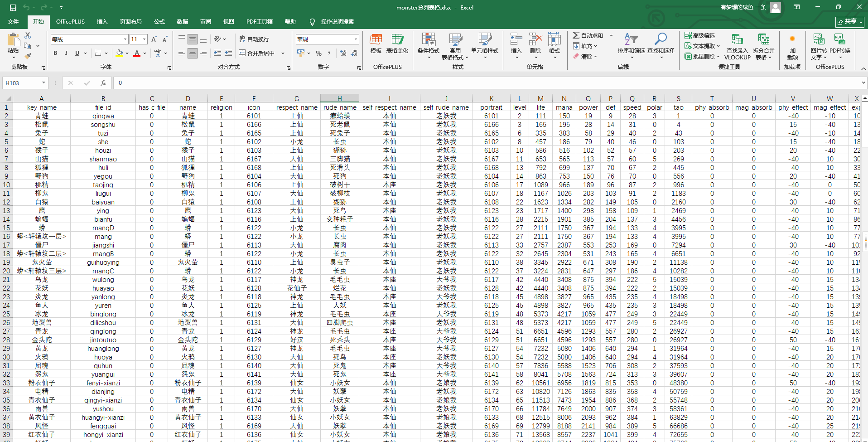Switch to the 公式 ribbon tab

coord(159,21)
